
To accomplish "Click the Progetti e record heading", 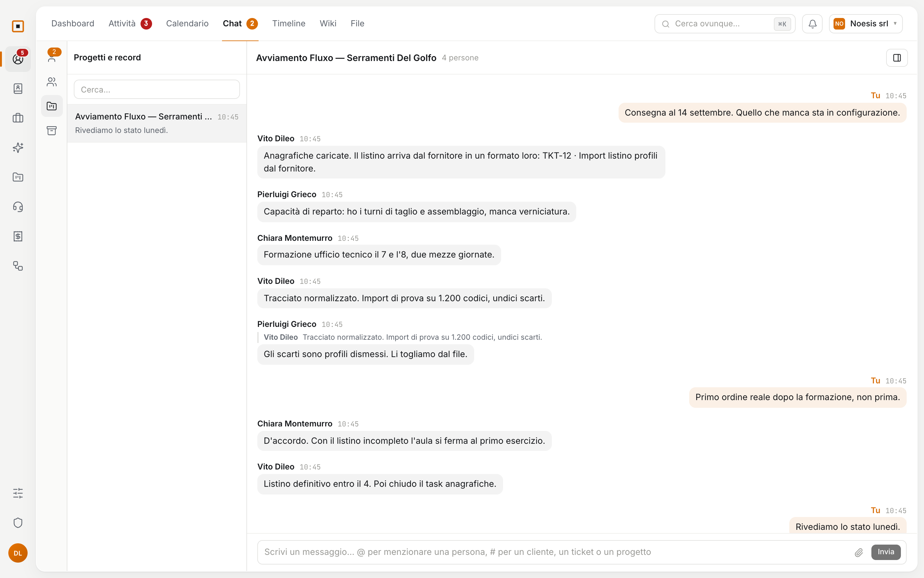I will [107, 57].
